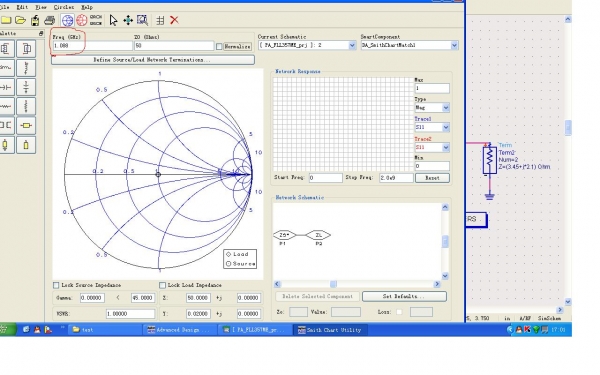
Task: Click the Palette panel float icon
Action: [x=41, y=34]
